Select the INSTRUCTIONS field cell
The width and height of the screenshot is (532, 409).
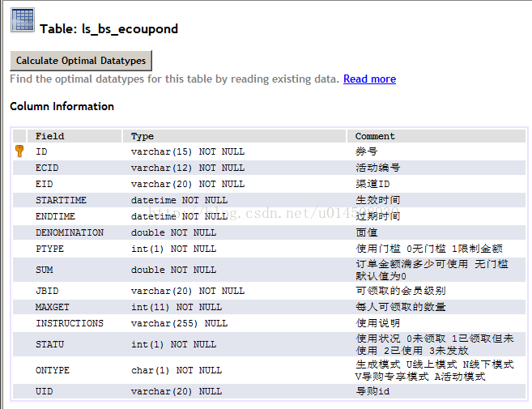point(74,323)
